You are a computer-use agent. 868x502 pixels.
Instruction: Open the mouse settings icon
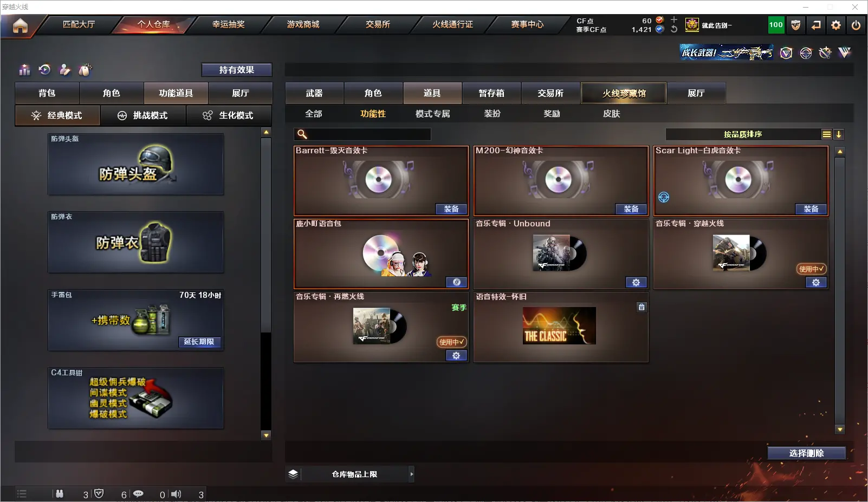point(85,70)
